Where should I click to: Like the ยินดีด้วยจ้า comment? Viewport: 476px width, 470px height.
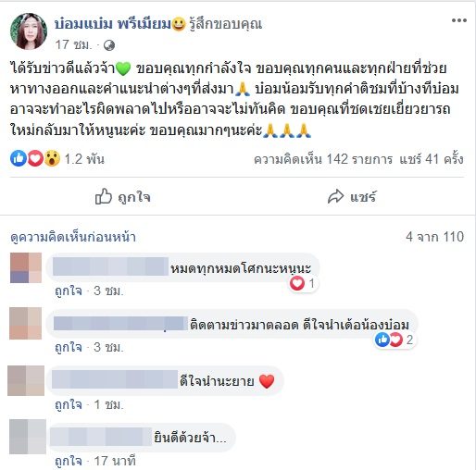coord(69,461)
